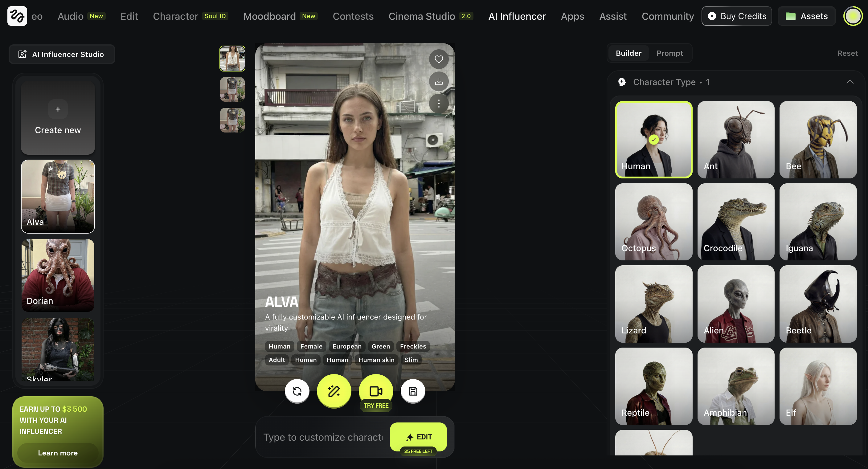
Task: Switch to the Prompt tab
Action: click(669, 53)
